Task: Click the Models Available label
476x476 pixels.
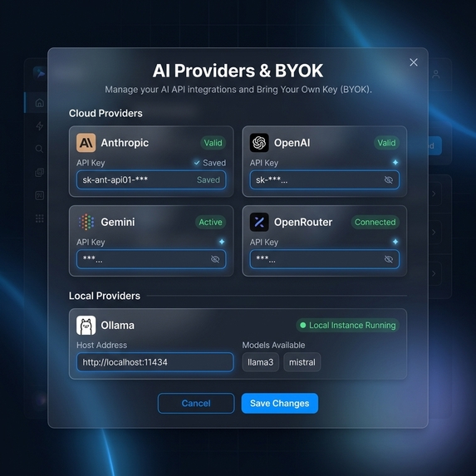Action: coord(273,345)
